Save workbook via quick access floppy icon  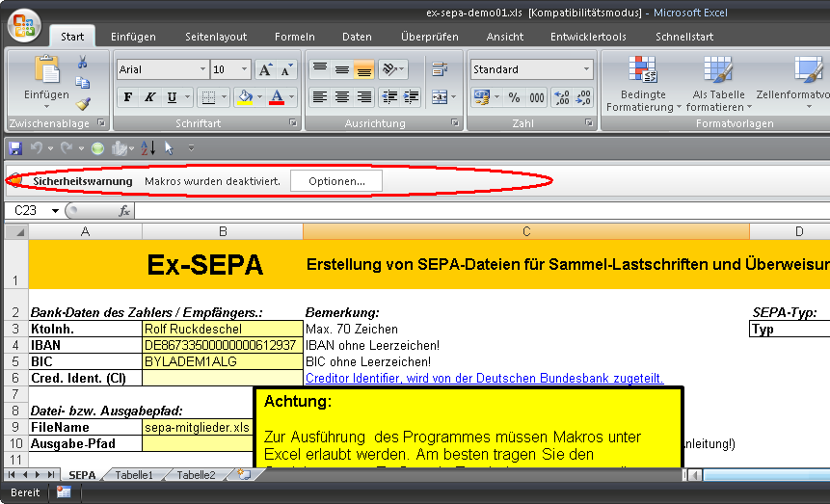15,148
